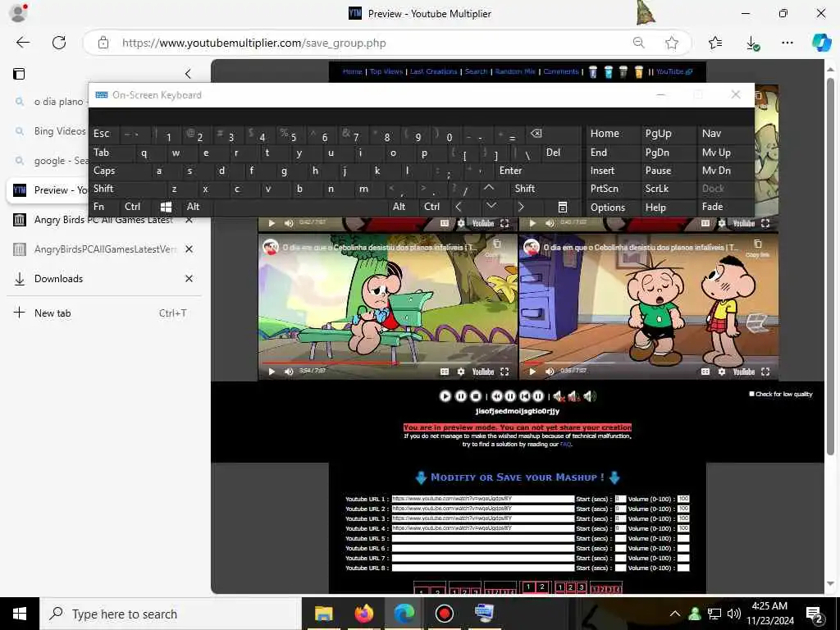Open the Edge downloads icon in toolbar
Image resolution: width=840 pixels, height=630 pixels.
(x=752, y=43)
